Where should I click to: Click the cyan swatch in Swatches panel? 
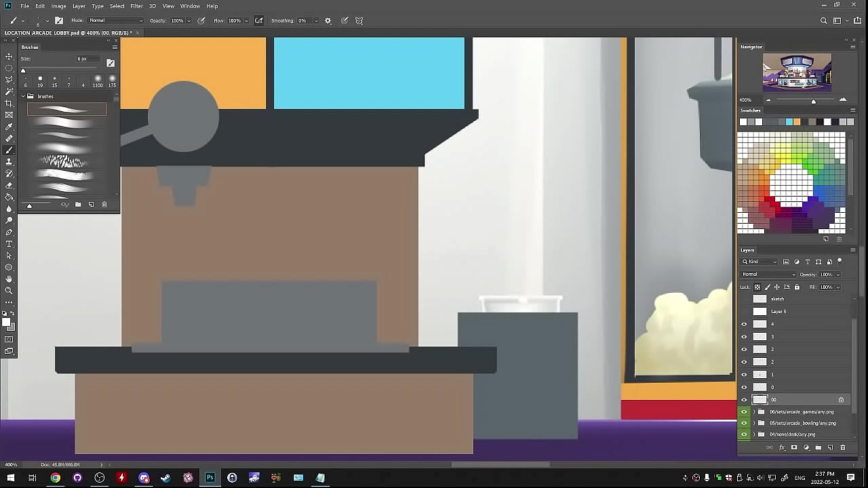(x=789, y=122)
